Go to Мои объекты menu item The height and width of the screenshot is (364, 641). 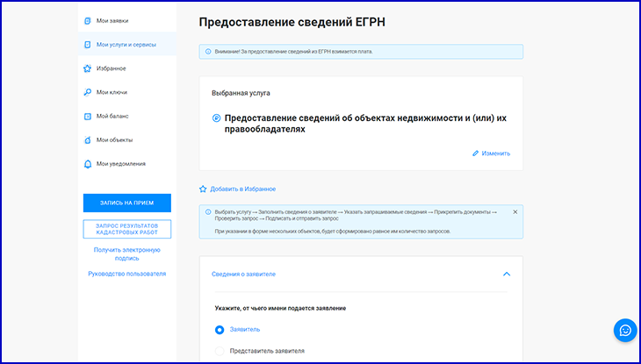(x=114, y=140)
